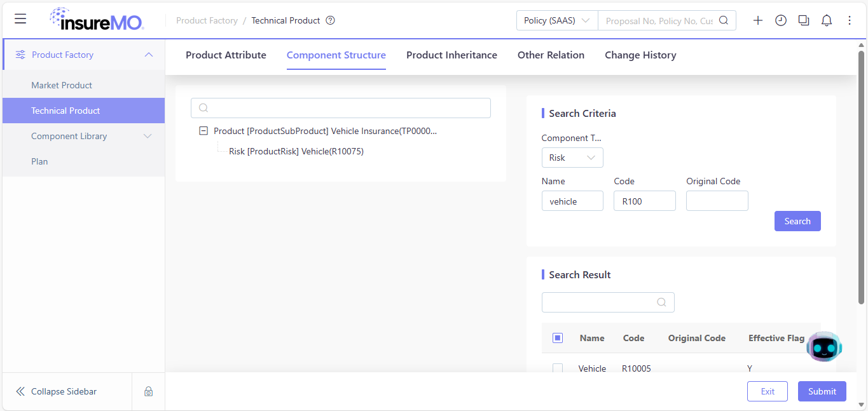Click the empty Original Code field
Viewport: 868px width, 411px height.
point(717,201)
